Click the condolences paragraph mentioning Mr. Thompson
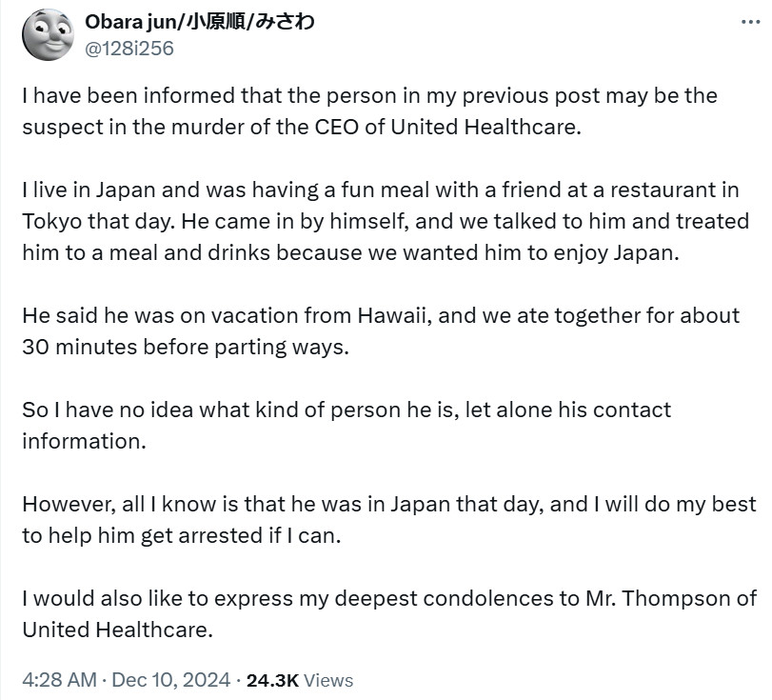The width and height of the screenshot is (772, 700). (389, 613)
